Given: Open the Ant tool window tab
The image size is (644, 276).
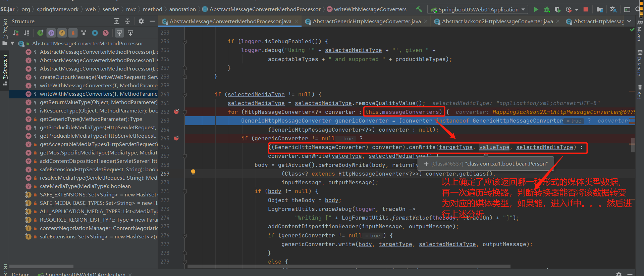Looking at the screenshot, I should tap(639, 92).
